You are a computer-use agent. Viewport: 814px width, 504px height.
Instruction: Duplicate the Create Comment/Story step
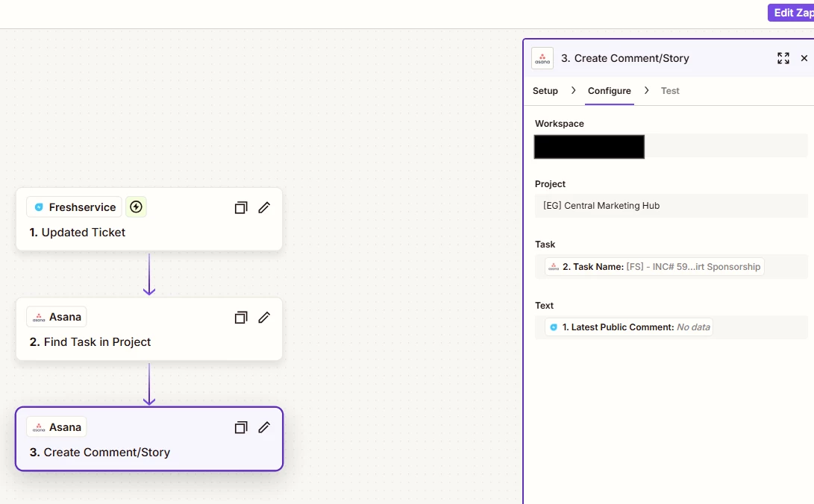241,427
